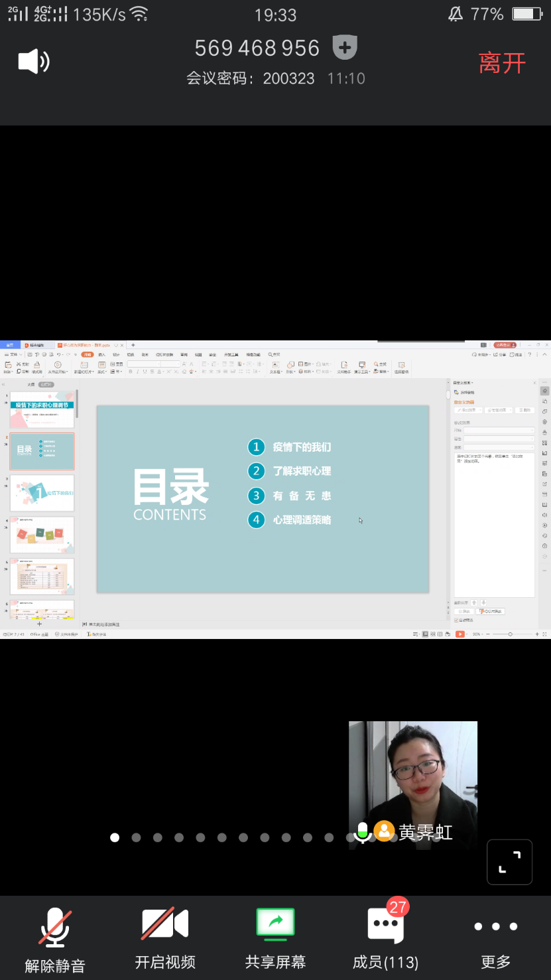Image resolution: width=551 pixels, height=980 pixels.
Task: Tap the video tile of 黄霁虹
Action: [x=413, y=785]
